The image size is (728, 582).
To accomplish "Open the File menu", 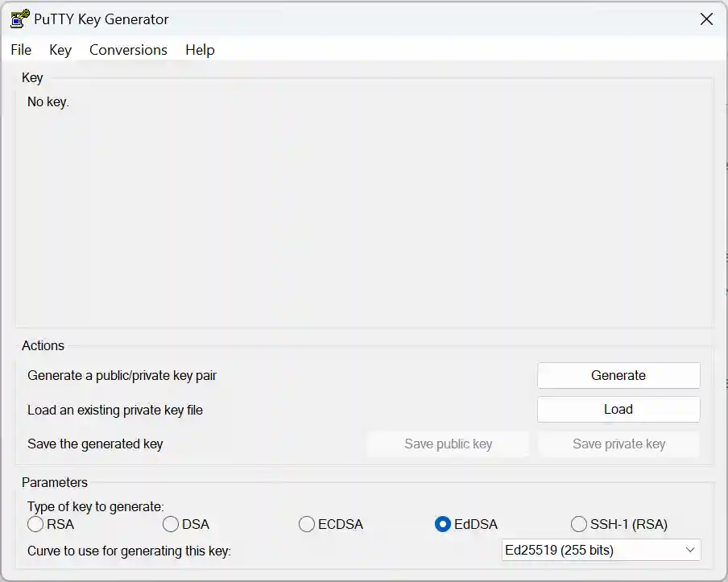I will click(x=20, y=50).
